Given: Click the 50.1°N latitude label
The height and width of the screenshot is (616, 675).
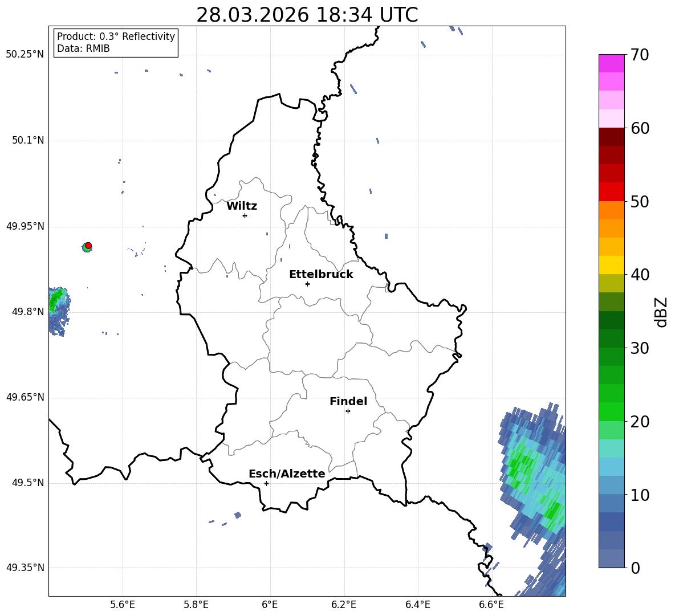Looking at the screenshot, I should pos(27,140).
